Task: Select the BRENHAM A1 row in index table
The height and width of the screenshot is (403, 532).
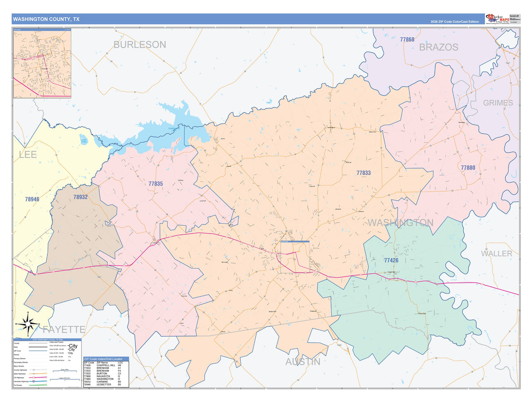Action: [106, 368]
